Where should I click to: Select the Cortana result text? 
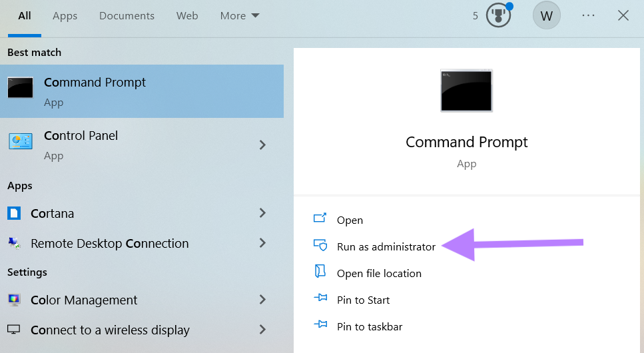pos(52,214)
